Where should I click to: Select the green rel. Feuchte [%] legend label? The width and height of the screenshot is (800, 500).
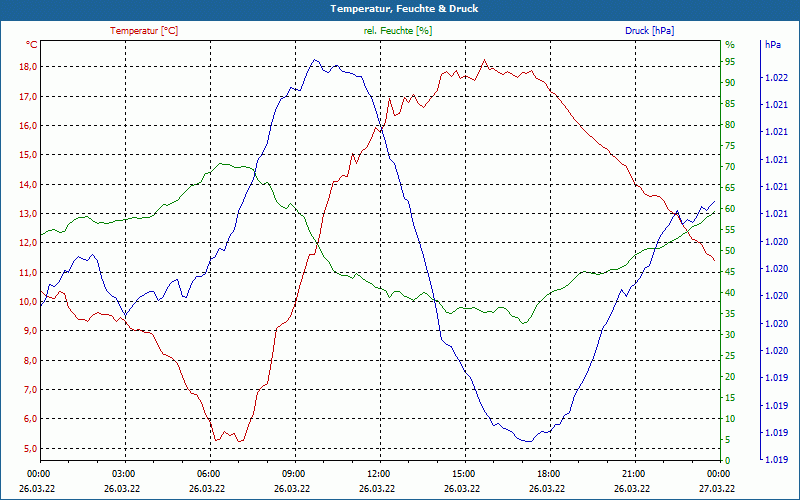pos(397,31)
